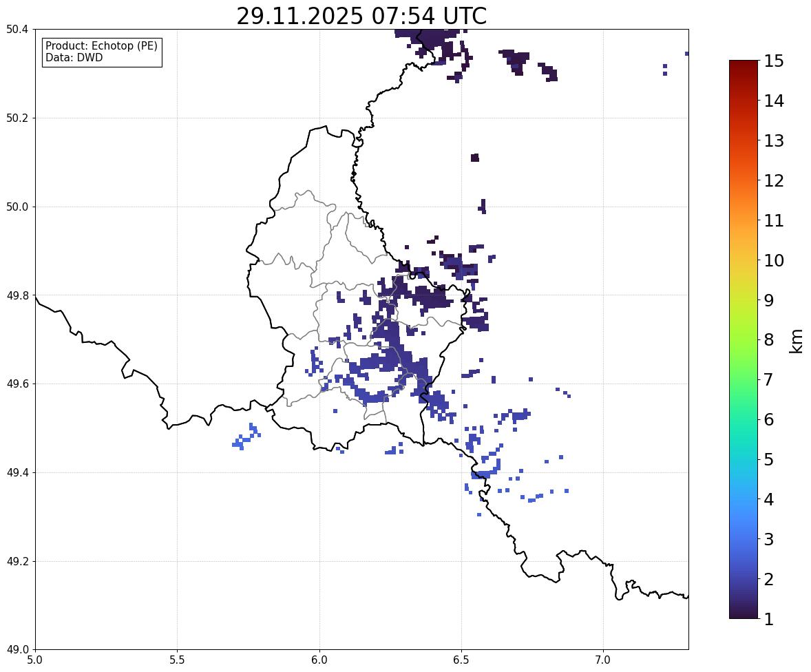The image size is (811, 672).
Task: Click longitude axis label 5.5
Action: (177, 660)
